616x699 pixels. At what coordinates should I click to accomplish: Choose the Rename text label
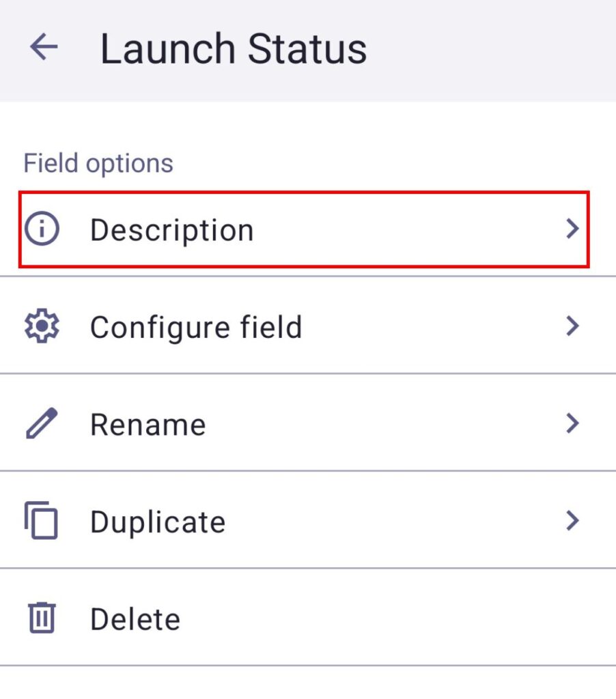(x=148, y=425)
